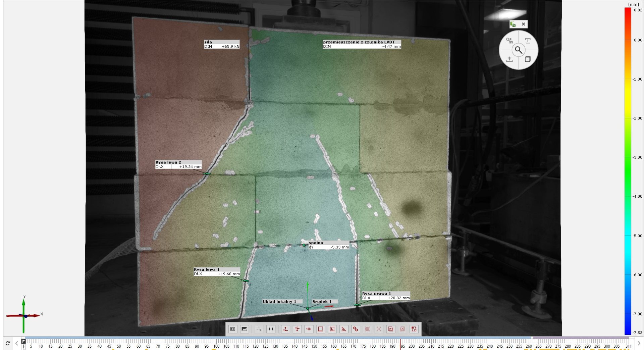The height and width of the screenshot is (350, 644).
Task: Click the two-circles icon in bottom toolbar
Action: (x=355, y=329)
